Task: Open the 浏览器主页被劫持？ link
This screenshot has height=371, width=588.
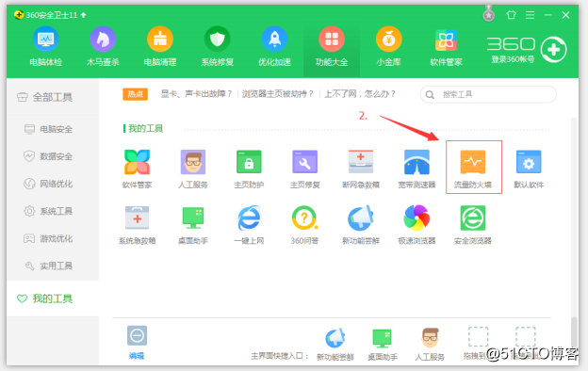Action: coord(277,93)
